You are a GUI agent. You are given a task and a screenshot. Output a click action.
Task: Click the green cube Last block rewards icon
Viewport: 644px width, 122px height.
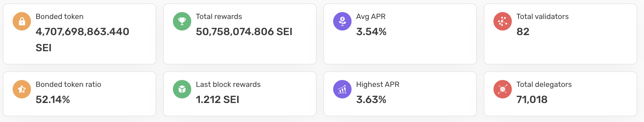(182, 89)
